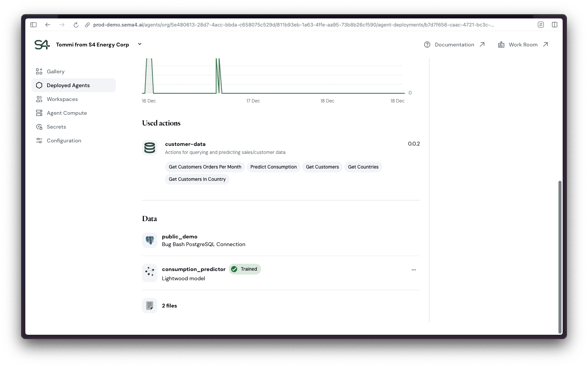Image resolution: width=588 pixels, height=367 pixels.
Task: Open Documentation external link
Action: coord(454,45)
